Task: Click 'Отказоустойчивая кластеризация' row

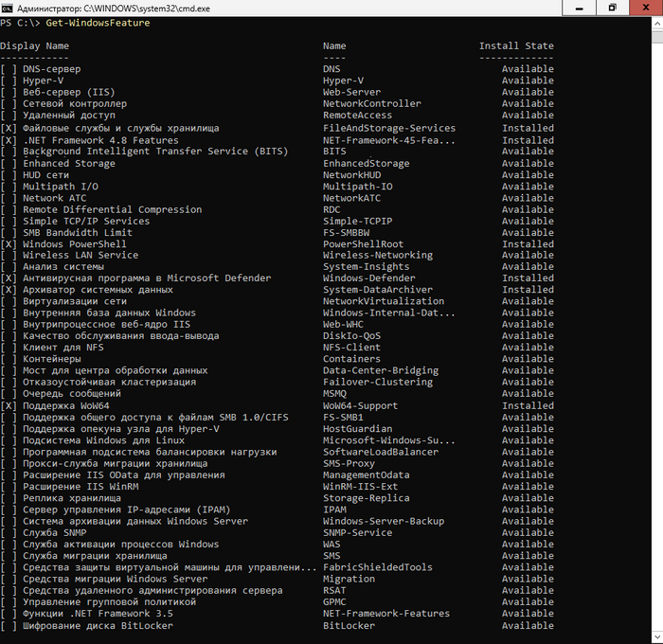Action: click(x=110, y=382)
